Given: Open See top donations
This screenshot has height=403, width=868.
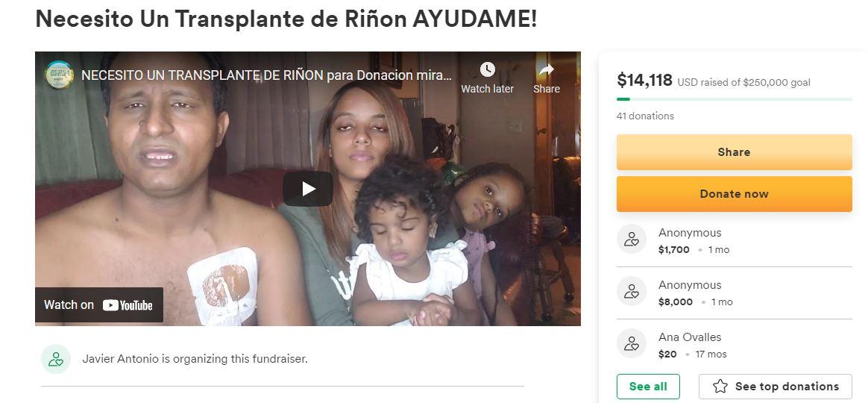Looking at the screenshot, I should tap(775, 387).
